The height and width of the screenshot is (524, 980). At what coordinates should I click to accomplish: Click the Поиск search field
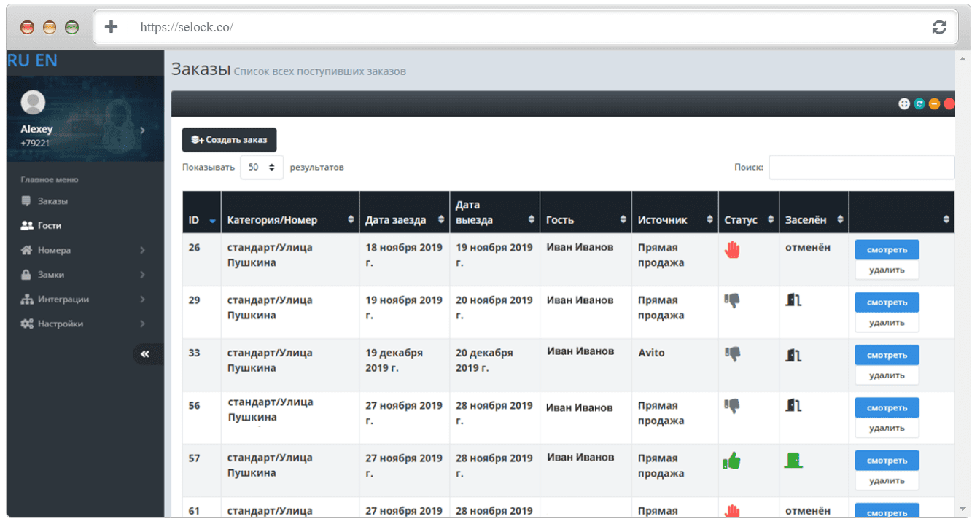coord(861,167)
